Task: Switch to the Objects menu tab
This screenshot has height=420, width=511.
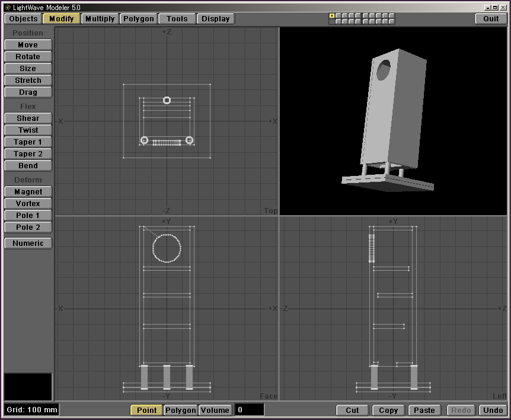Action: pos(24,19)
